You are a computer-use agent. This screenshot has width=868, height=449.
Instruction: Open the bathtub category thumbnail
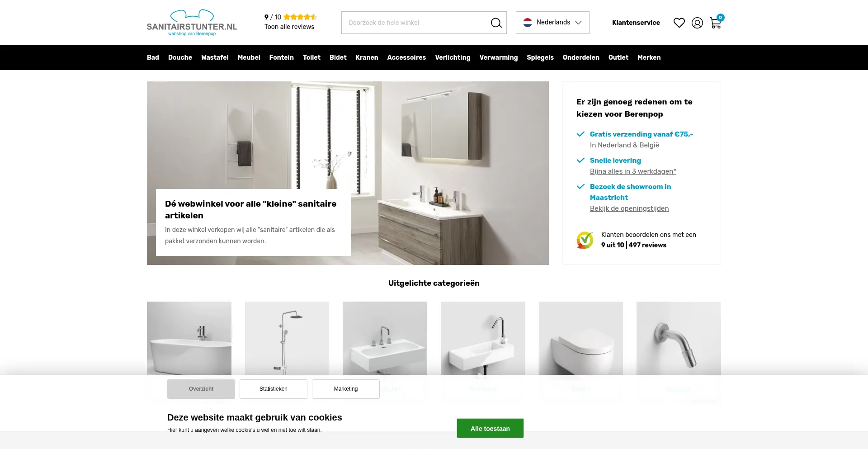click(189, 338)
